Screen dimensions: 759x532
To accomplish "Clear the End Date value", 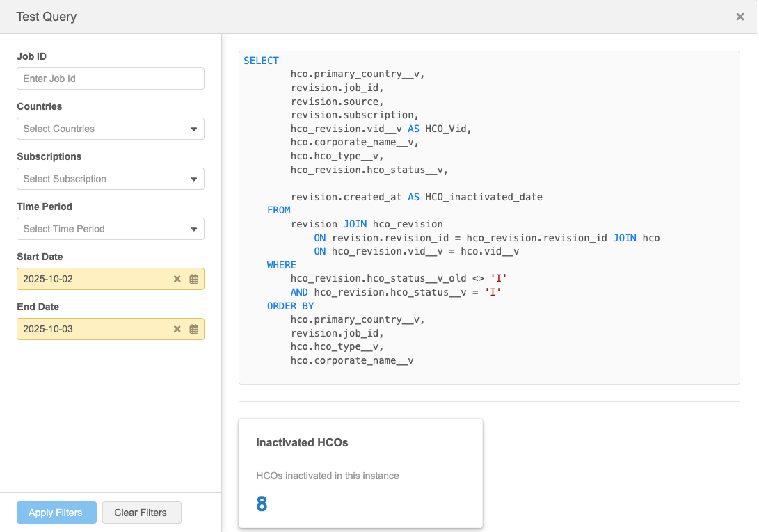I will 177,329.
